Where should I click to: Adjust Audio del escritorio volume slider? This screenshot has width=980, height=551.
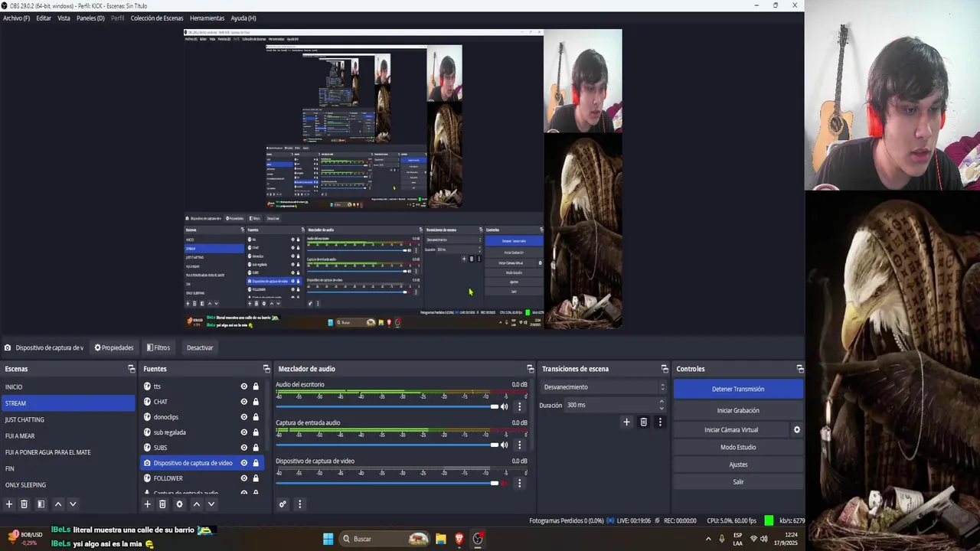tap(387, 406)
